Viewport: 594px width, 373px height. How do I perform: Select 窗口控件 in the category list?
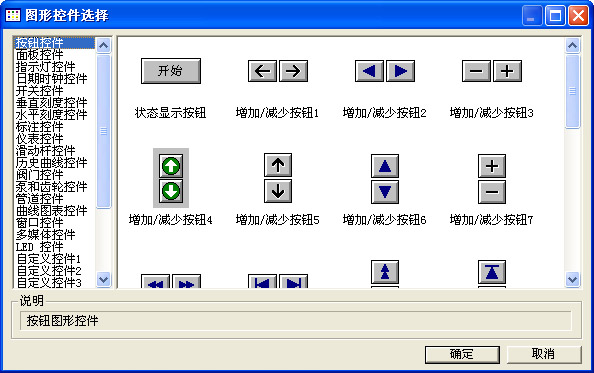pyautogui.click(x=55, y=223)
